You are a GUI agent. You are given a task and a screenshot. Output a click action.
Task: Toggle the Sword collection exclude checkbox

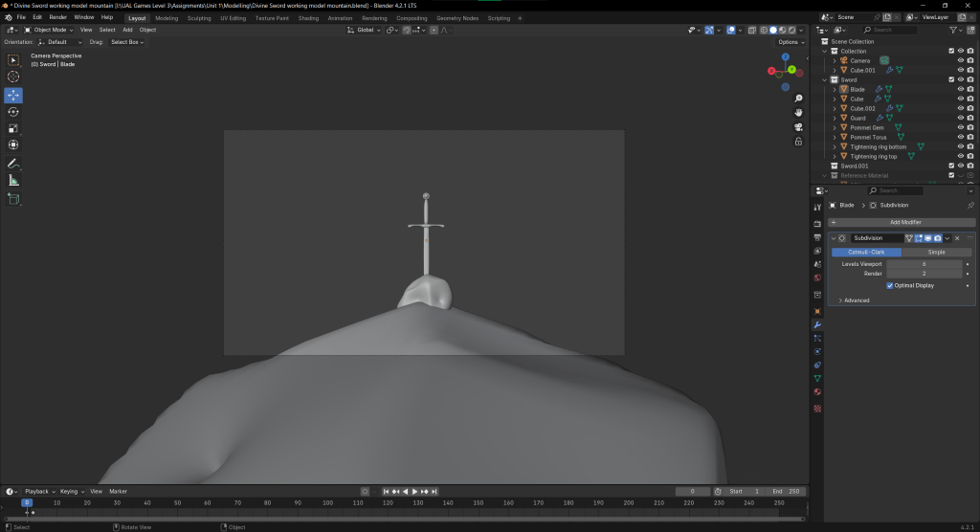[x=950, y=79]
